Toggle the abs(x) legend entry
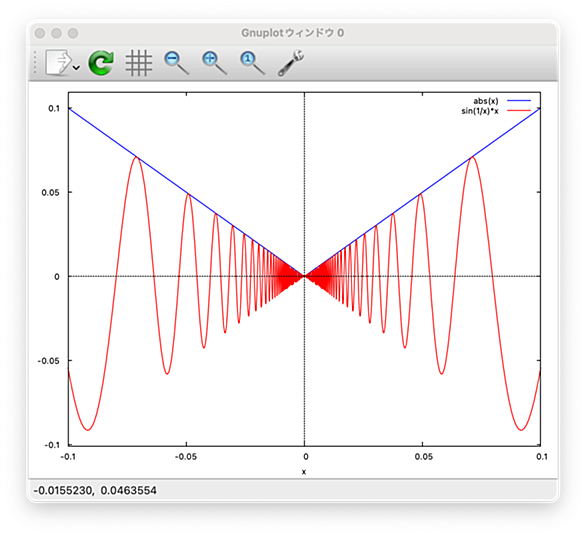Image resolution: width=586 pixels, height=536 pixels. (x=485, y=101)
